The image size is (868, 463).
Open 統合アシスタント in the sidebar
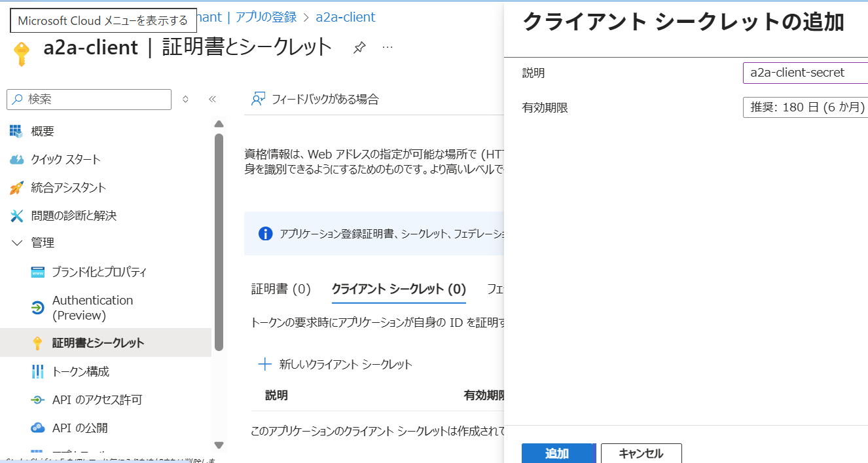point(69,188)
